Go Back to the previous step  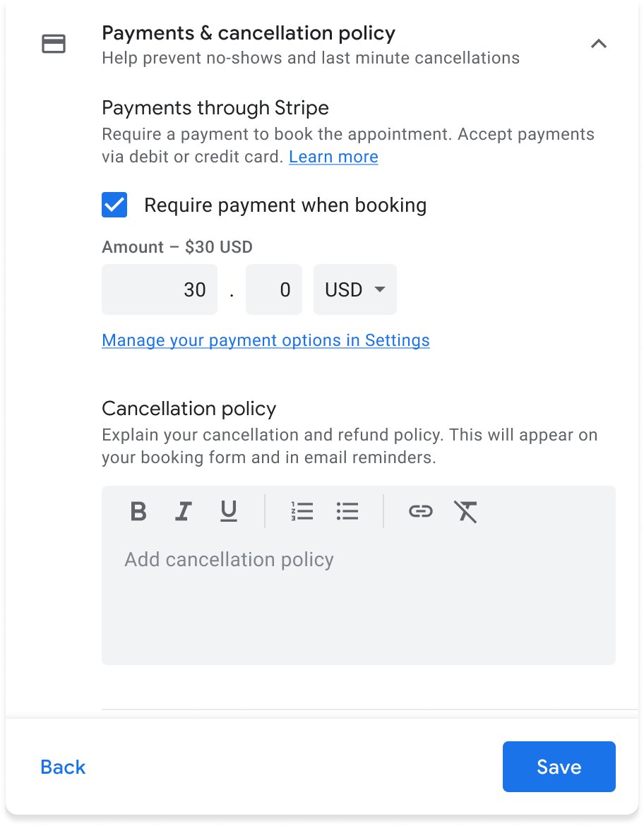tap(63, 767)
